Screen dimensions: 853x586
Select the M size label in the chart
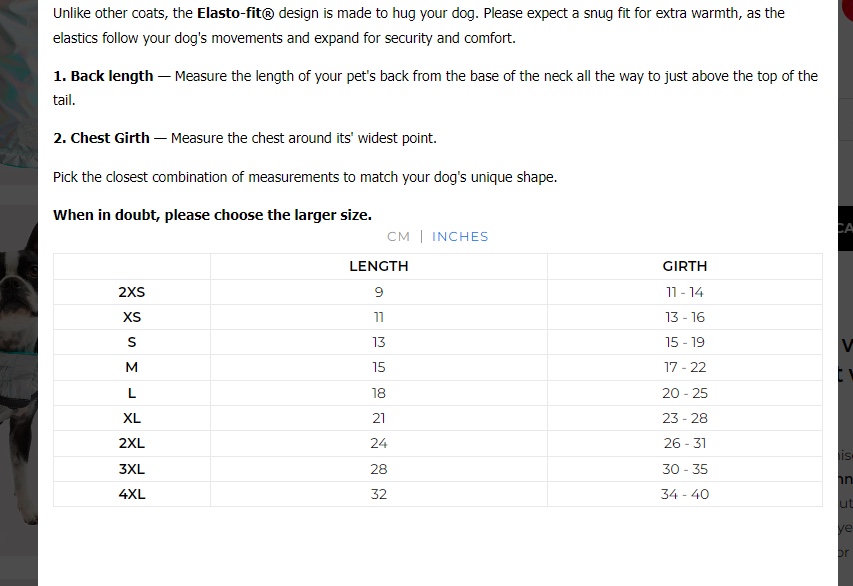132,367
